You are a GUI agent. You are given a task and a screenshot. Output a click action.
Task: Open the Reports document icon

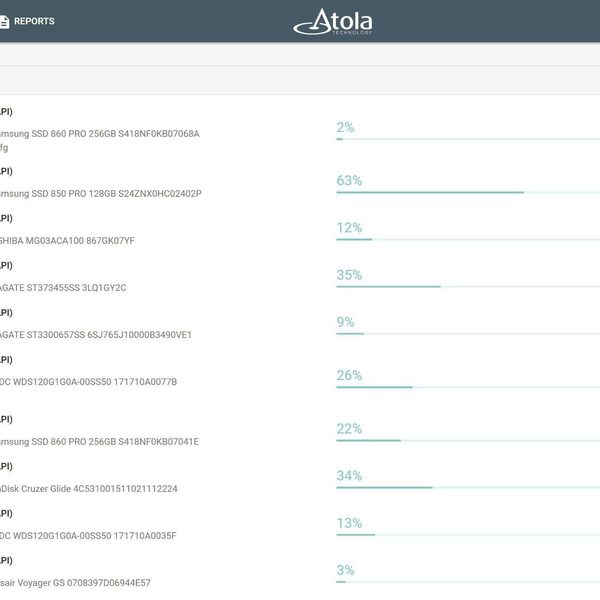coord(4,21)
